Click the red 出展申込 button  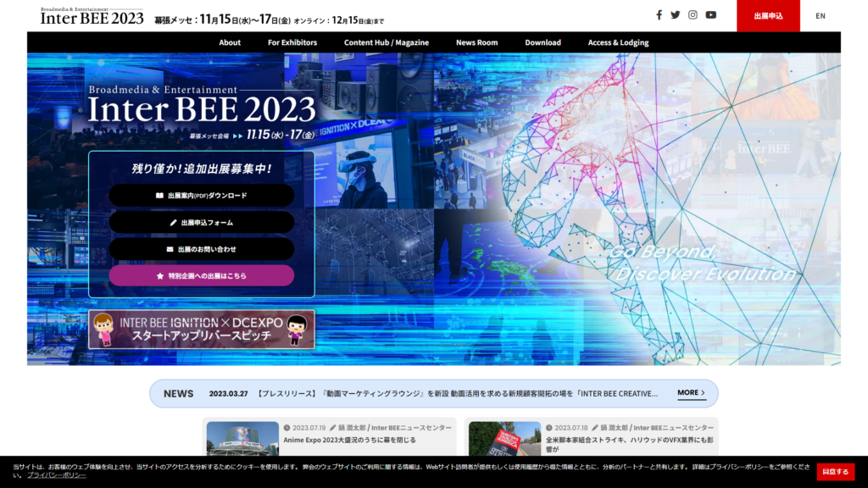pyautogui.click(x=768, y=15)
